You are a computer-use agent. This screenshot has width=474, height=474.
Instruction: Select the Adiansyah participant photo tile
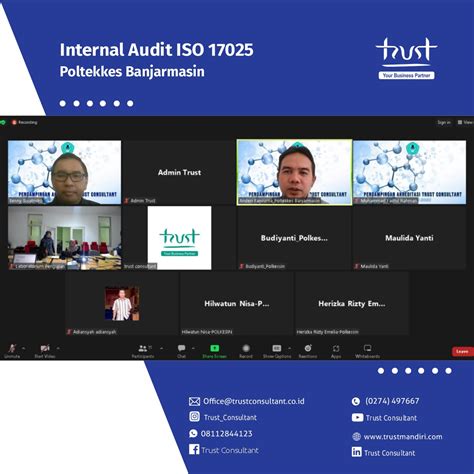coord(122,303)
